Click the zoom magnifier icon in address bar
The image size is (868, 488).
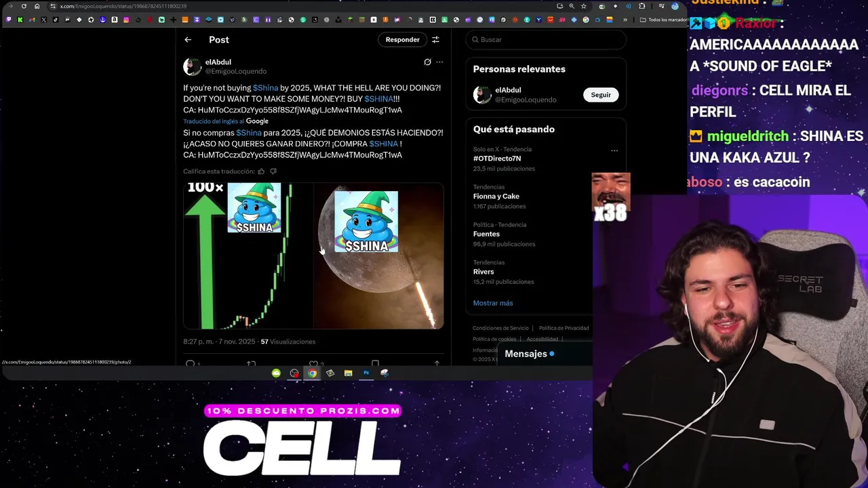pos(572,6)
